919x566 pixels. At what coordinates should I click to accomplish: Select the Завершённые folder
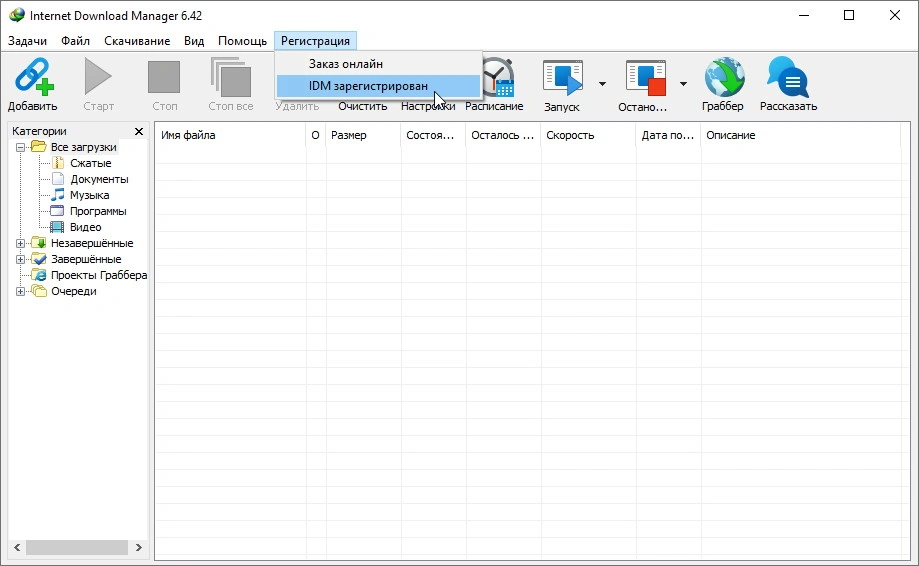click(86, 259)
